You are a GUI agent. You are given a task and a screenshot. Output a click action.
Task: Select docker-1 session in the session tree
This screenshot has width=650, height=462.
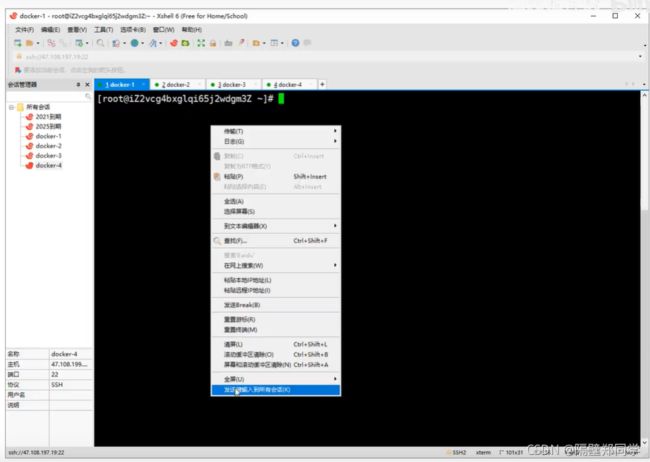pyautogui.click(x=48, y=136)
